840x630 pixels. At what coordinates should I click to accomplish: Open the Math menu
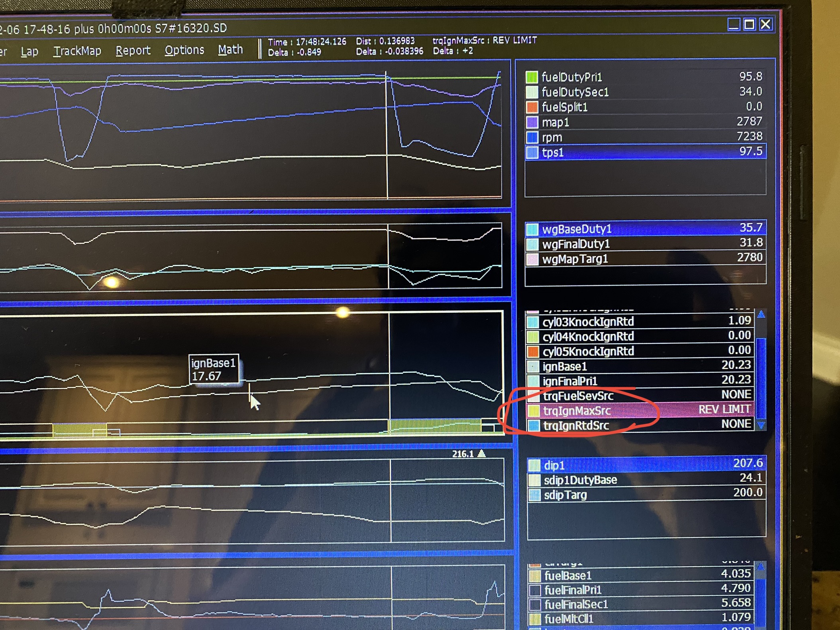(x=230, y=50)
